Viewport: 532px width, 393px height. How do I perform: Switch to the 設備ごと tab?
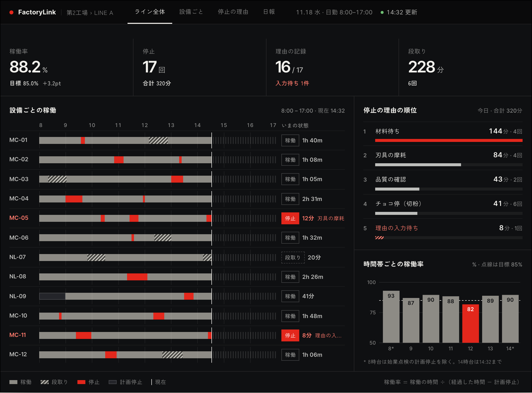click(x=191, y=12)
